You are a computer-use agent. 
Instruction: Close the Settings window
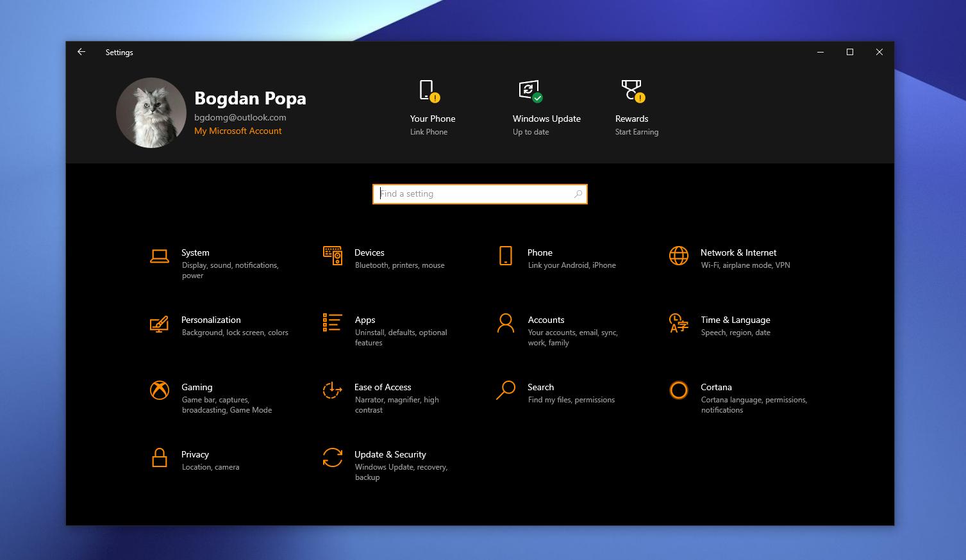(879, 52)
